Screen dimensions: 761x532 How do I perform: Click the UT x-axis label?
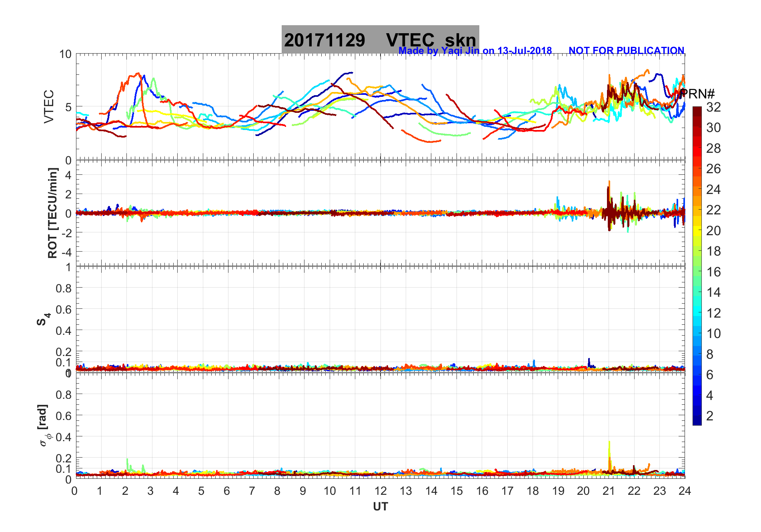click(x=380, y=507)
